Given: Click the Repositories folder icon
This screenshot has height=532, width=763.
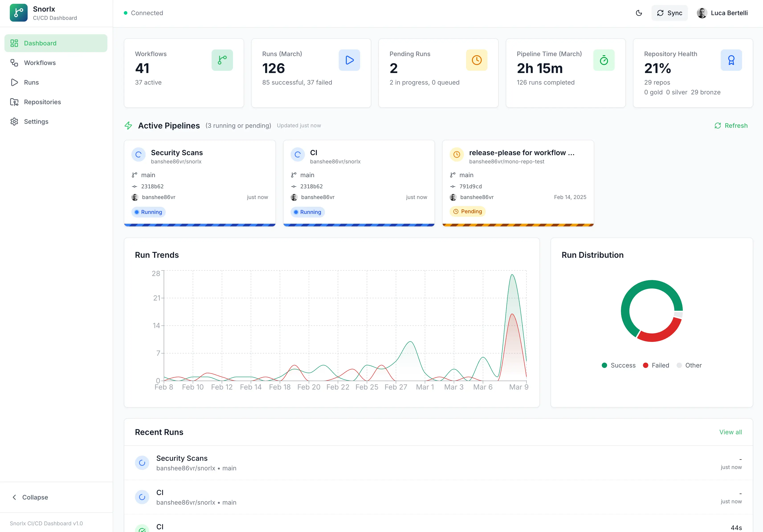Looking at the screenshot, I should (x=14, y=102).
